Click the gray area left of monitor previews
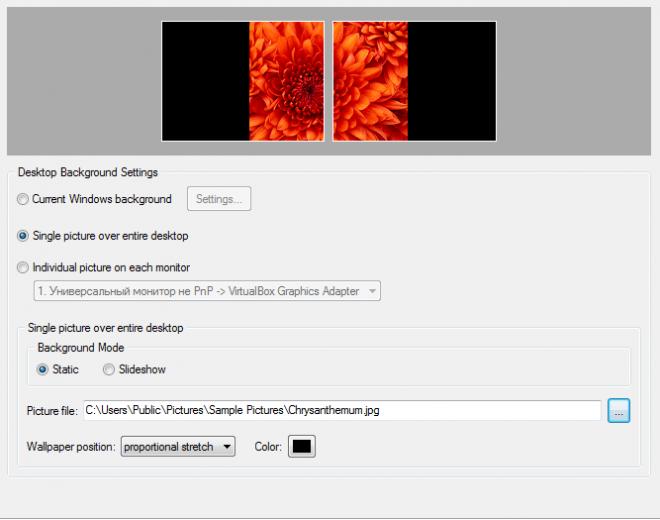Screen dimensions: 660x520 (80, 81)
